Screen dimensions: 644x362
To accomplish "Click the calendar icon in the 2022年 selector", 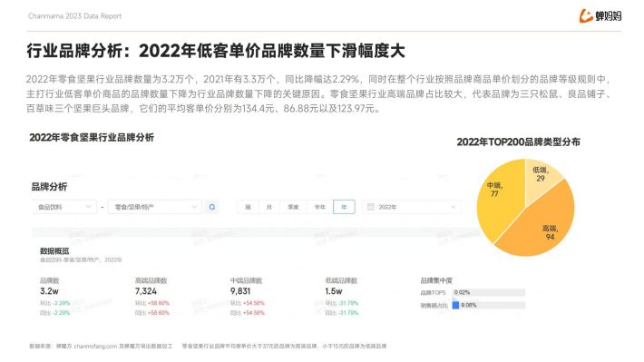I will [370, 207].
